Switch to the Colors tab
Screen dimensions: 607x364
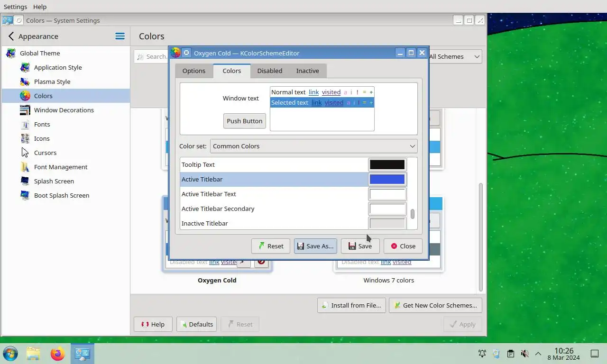[x=232, y=71]
